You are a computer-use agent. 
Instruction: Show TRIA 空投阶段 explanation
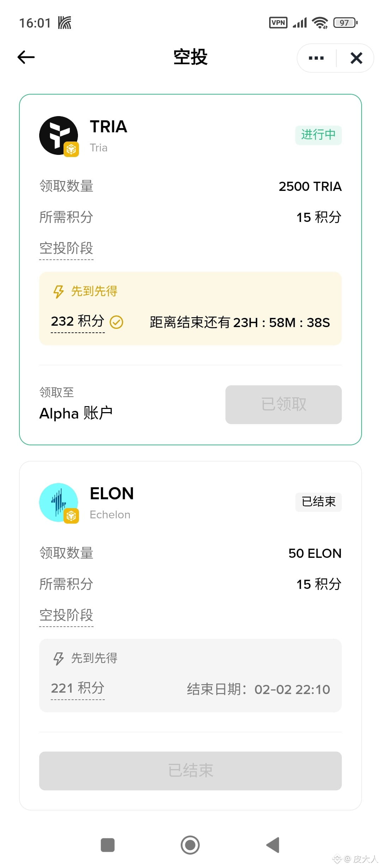point(66,248)
